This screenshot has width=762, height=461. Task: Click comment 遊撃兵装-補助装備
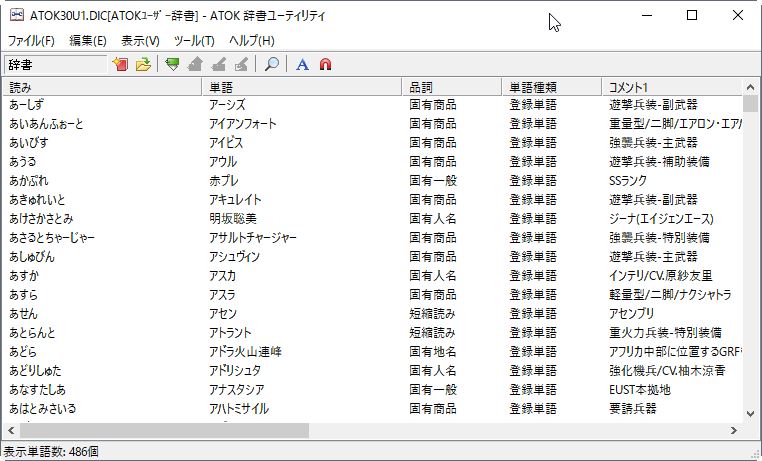click(659, 161)
